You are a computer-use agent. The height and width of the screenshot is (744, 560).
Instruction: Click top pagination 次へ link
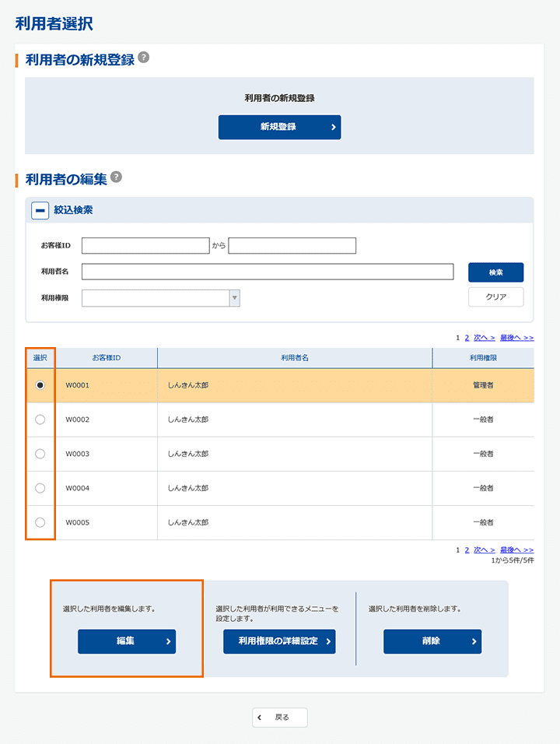pos(484,338)
